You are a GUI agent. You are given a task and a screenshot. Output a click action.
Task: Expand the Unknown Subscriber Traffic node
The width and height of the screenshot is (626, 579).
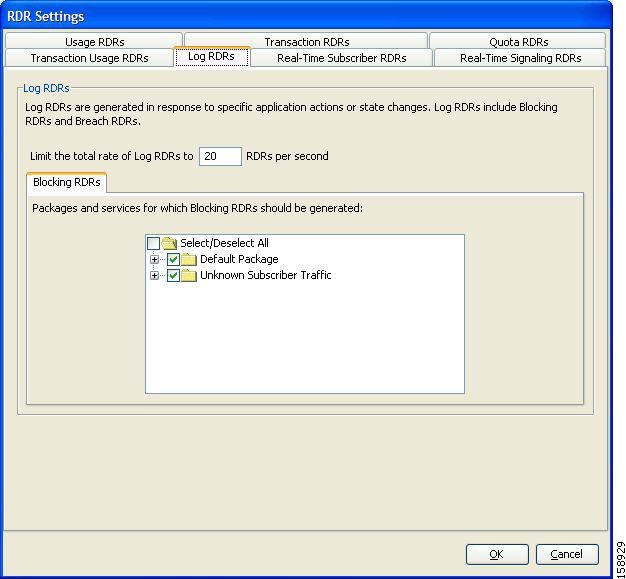(x=155, y=276)
